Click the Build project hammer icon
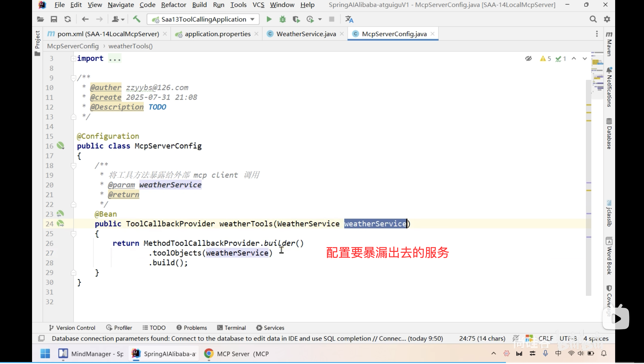The image size is (644, 364). tap(137, 19)
